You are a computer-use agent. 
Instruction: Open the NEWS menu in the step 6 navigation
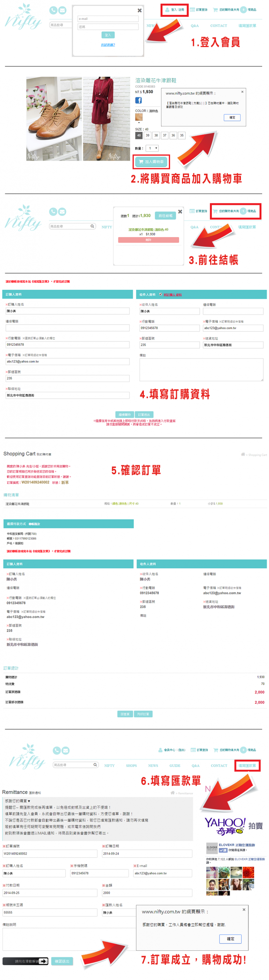pos(153,765)
